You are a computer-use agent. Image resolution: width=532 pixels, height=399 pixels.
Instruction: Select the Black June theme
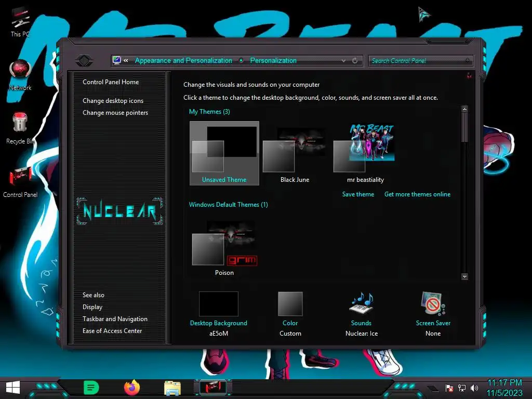click(295, 153)
